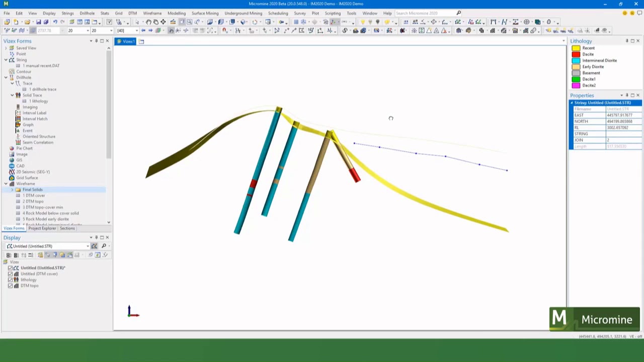Toggle visibility of the lithology layer
Viewport: 644px width, 362px height.
[x=10, y=280]
